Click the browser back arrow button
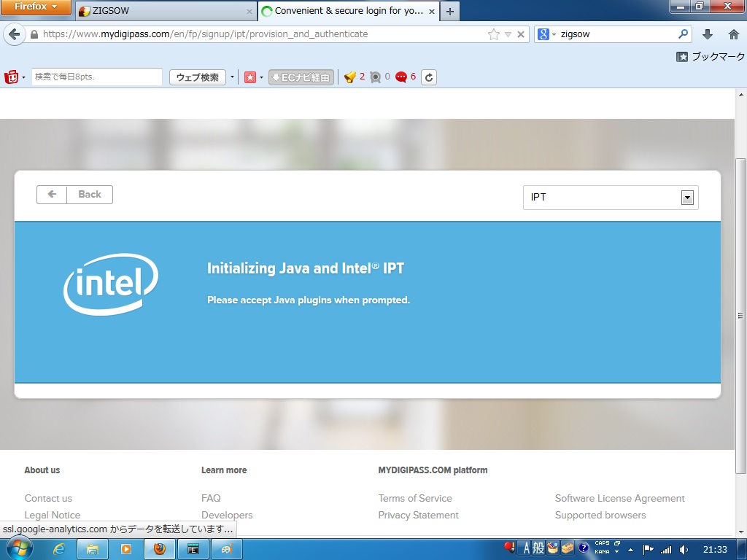 tap(15, 34)
